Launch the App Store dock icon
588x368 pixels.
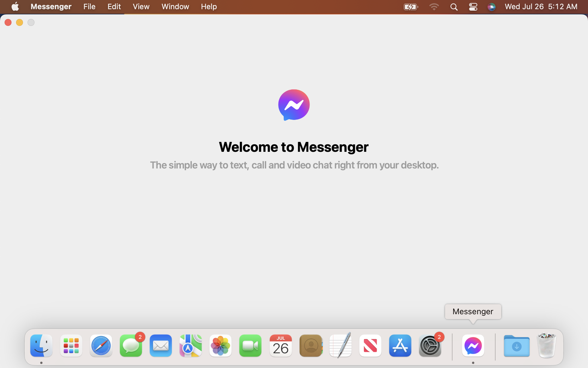pyautogui.click(x=400, y=346)
